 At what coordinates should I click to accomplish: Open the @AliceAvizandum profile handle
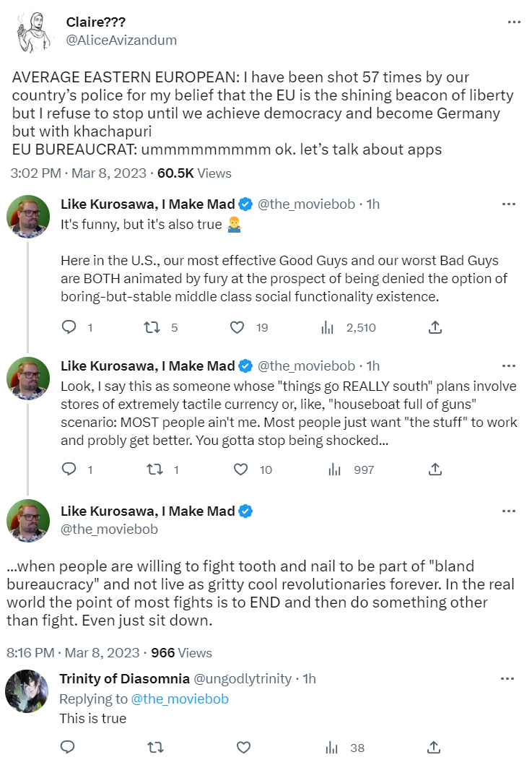pos(121,40)
